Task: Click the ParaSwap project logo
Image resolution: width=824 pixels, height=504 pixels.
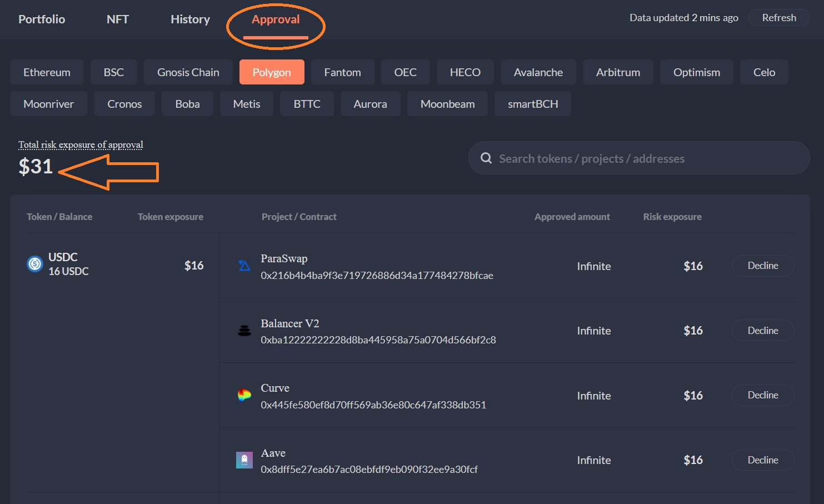Action: [x=244, y=266]
